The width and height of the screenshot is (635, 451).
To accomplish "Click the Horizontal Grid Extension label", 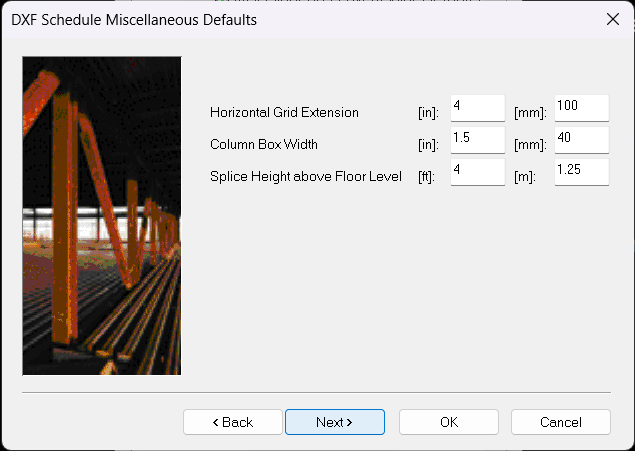I will [284, 112].
